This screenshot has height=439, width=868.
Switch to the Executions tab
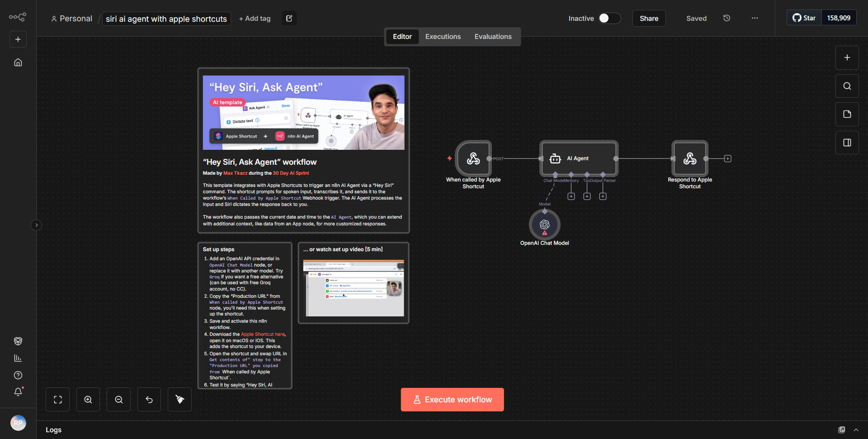pos(443,37)
